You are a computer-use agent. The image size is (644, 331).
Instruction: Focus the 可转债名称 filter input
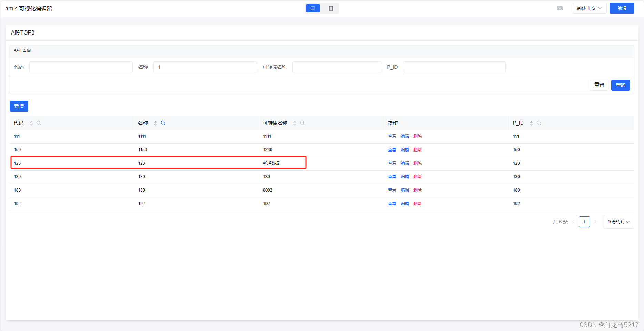[337, 67]
